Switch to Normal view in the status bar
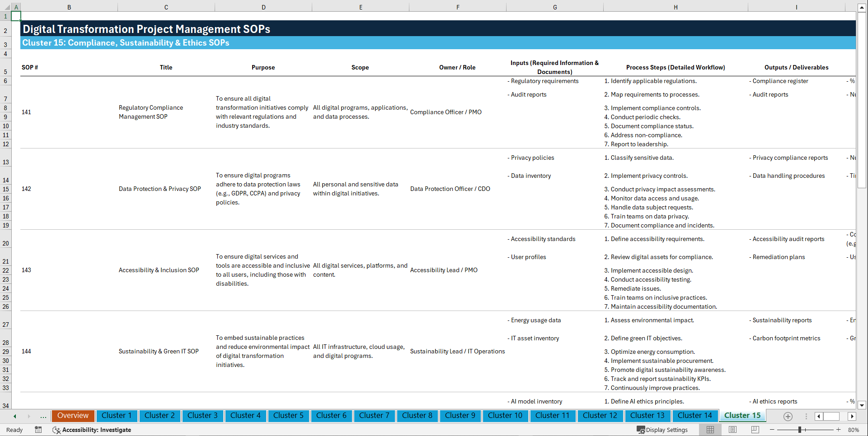 [x=710, y=430]
